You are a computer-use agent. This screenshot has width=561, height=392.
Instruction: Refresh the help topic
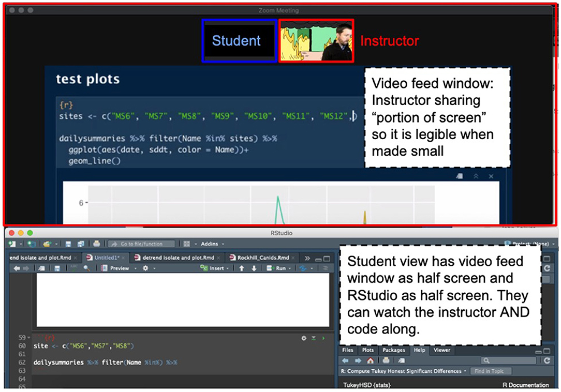pos(547,360)
